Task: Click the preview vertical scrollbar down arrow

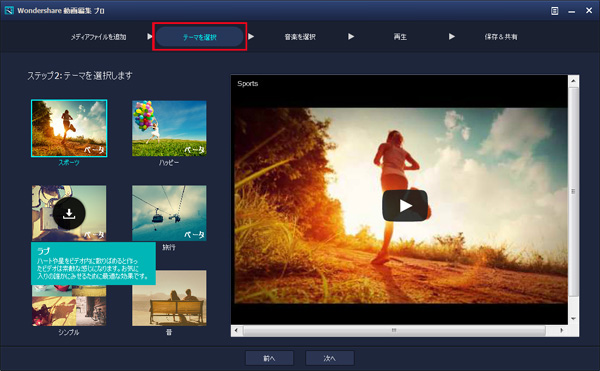Action: 573,319
